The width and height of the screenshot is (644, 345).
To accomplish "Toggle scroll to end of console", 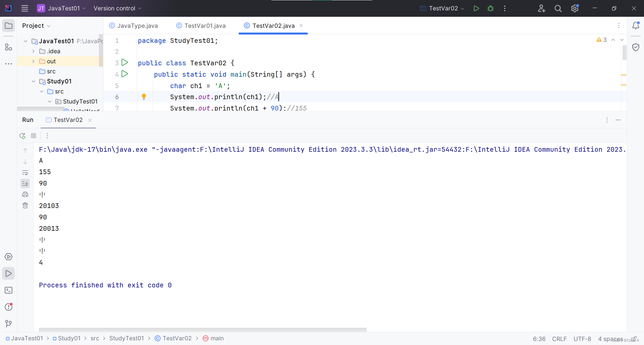I will [25, 183].
